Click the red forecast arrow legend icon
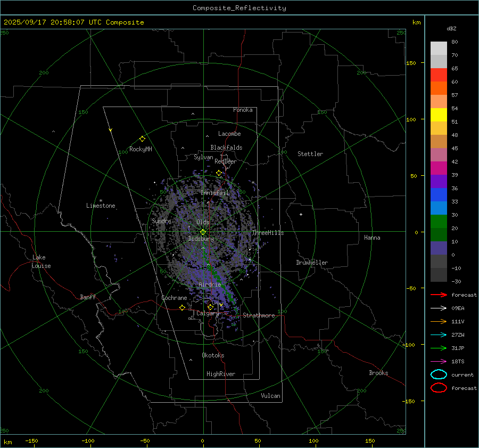 click(x=439, y=295)
